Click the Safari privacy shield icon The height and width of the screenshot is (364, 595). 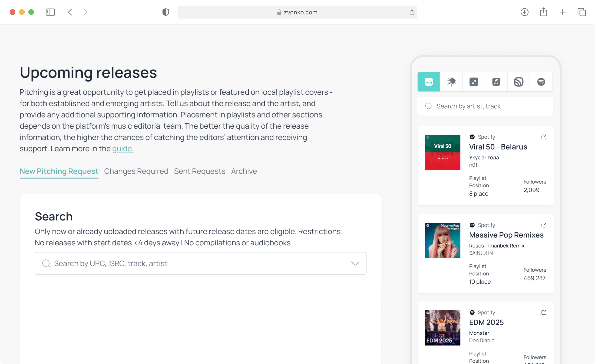(x=166, y=12)
